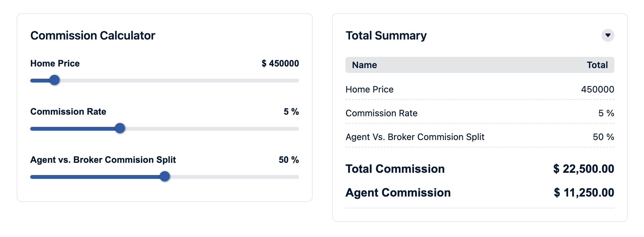This screenshot has width=644, height=237.
Task: Select the Name column header
Action: 364,65
